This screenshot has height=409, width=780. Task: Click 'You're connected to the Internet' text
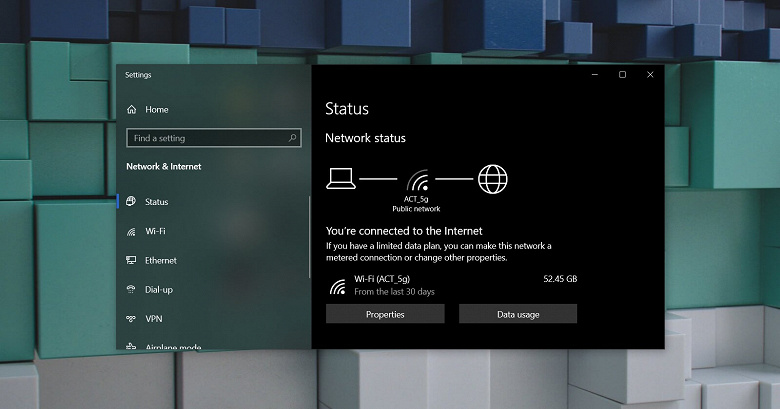404,231
